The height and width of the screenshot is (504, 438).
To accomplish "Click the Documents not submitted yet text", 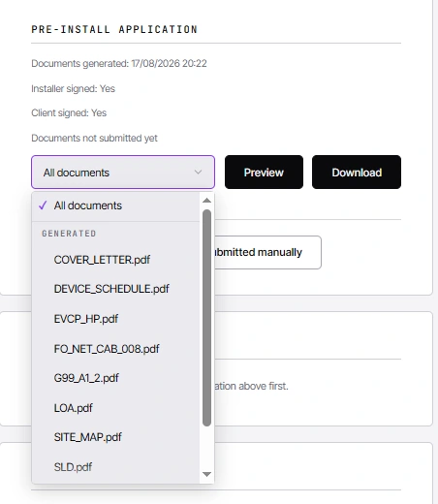I will pos(94,138).
